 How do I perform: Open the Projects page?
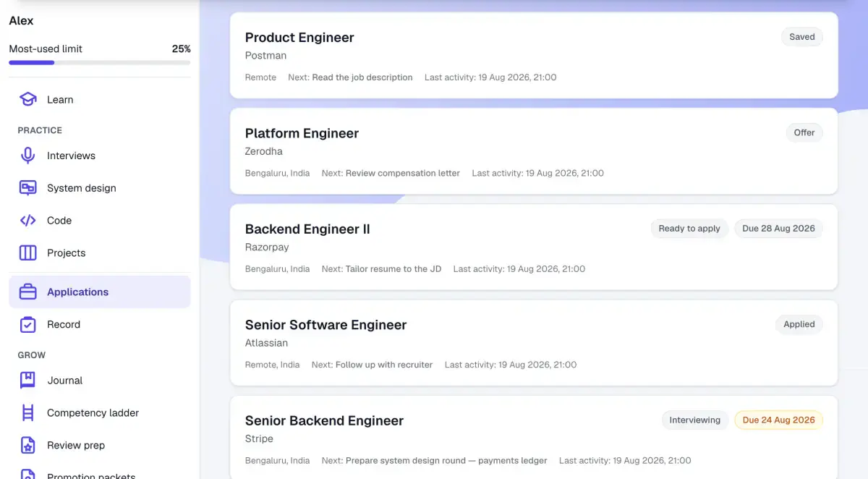pyautogui.click(x=100, y=253)
